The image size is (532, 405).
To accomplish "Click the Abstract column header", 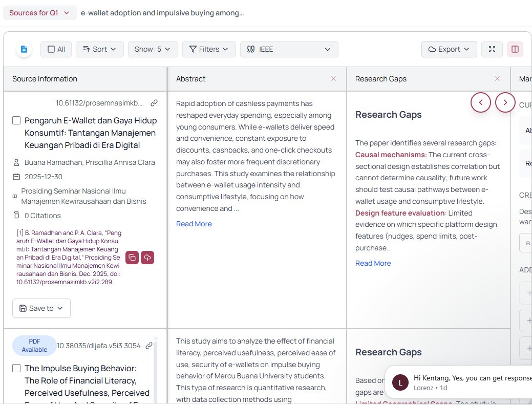I will click(190, 79).
